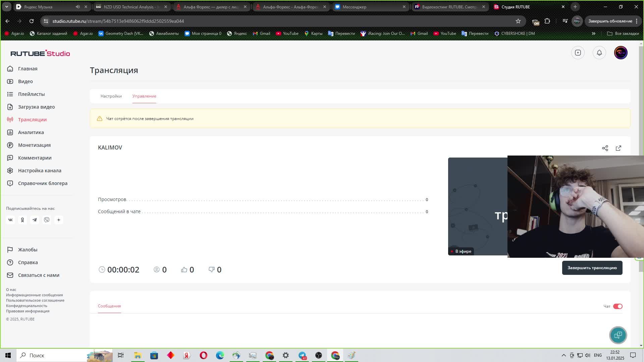Screen dimensions: 644x362
Task: Open CYBERSHOKE bookmark
Action: (515, 34)
